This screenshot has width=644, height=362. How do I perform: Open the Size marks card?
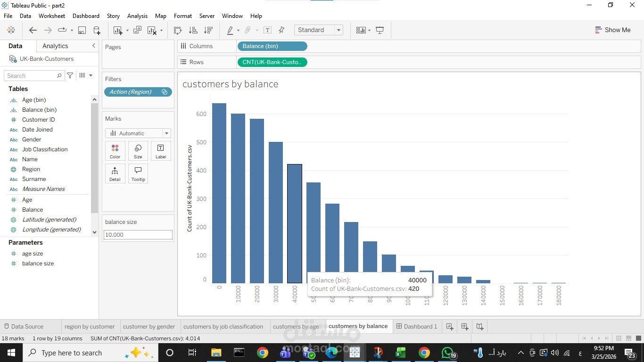click(138, 151)
